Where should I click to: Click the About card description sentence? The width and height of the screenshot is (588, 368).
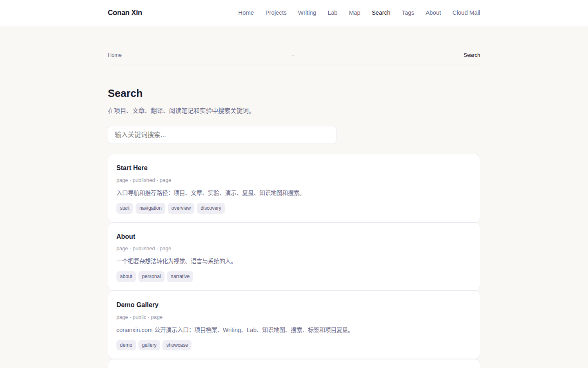(x=176, y=261)
